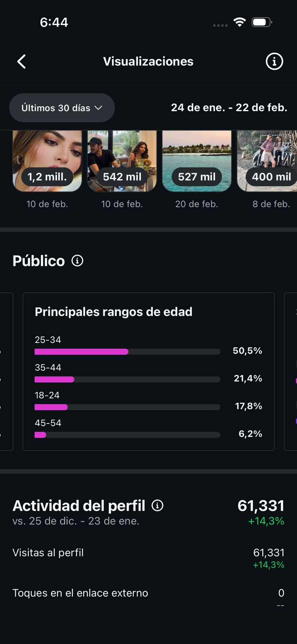297x644 pixels.
Task: Tap the info icon next to Público
Action: click(x=77, y=261)
